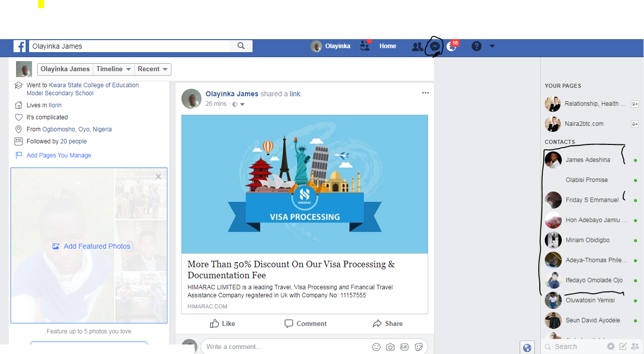The image size is (644, 354).
Task: Open chat with Friday S Emmanuel
Action: [x=591, y=200]
